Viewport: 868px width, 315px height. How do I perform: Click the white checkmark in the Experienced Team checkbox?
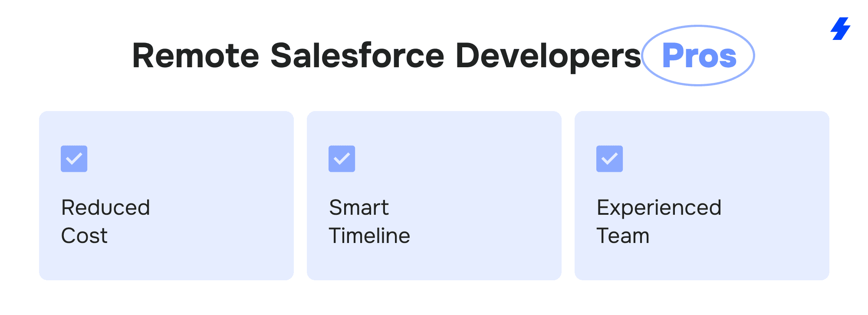coord(609,159)
